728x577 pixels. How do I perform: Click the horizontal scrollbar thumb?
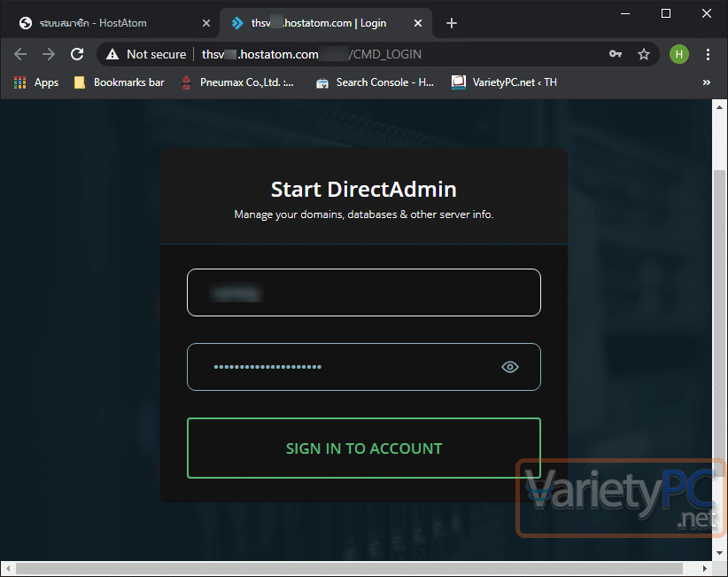pos(349,569)
